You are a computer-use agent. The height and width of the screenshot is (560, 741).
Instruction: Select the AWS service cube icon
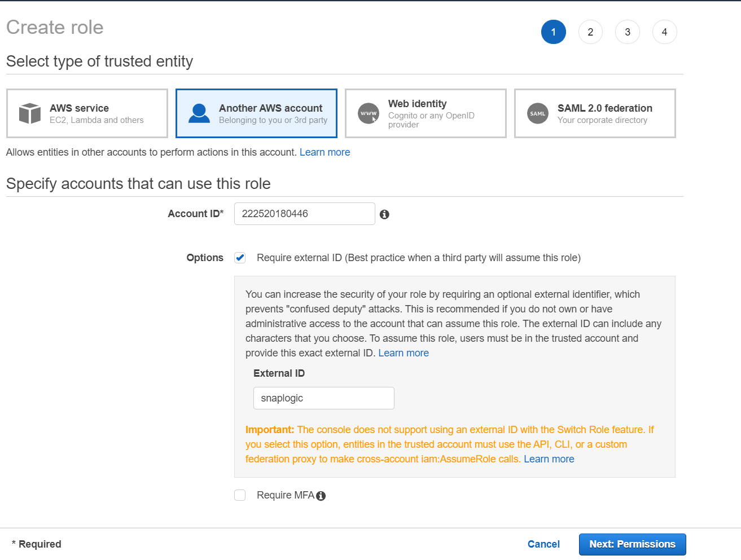(x=29, y=113)
